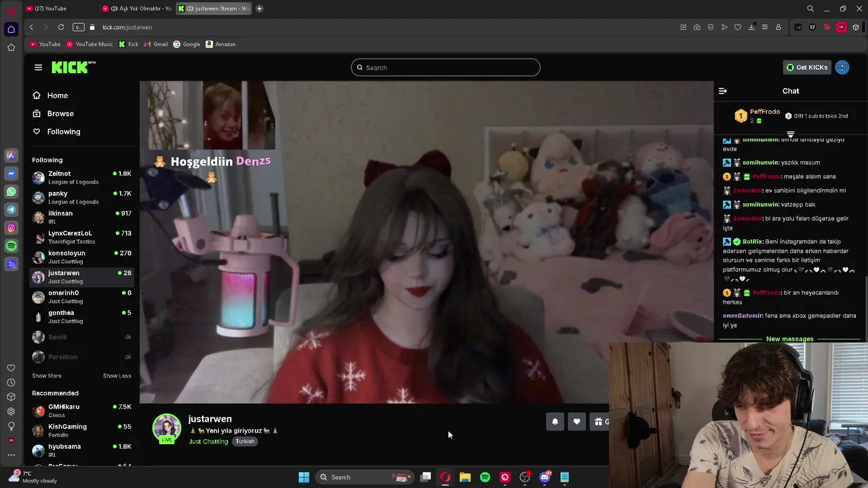Click the Get KICKs button
This screenshot has height=488, width=868.
coord(807,67)
